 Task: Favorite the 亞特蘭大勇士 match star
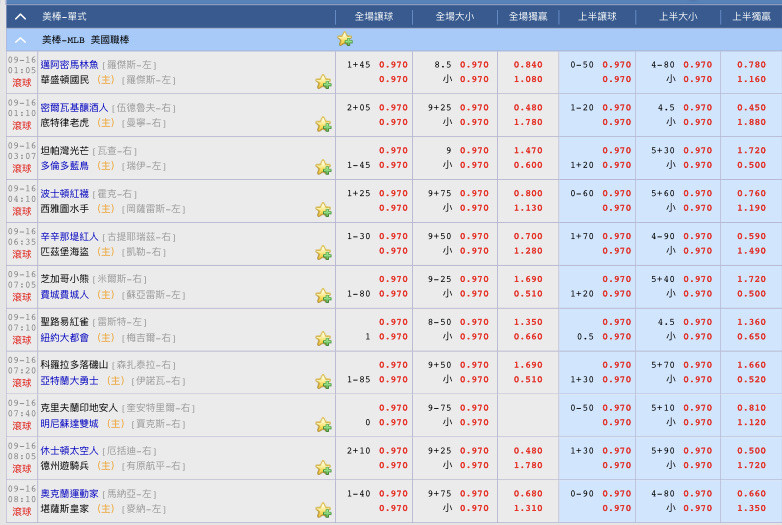coord(323,381)
